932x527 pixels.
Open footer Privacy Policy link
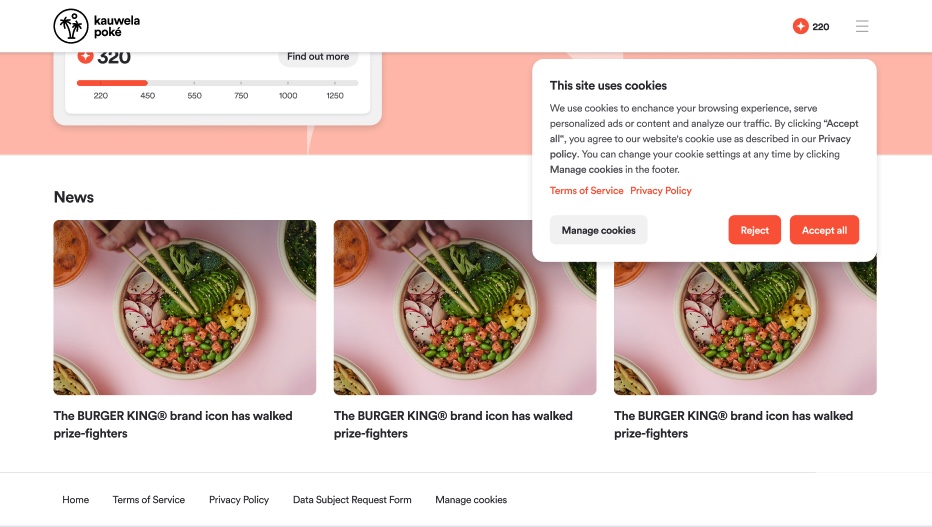pyautogui.click(x=239, y=500)
